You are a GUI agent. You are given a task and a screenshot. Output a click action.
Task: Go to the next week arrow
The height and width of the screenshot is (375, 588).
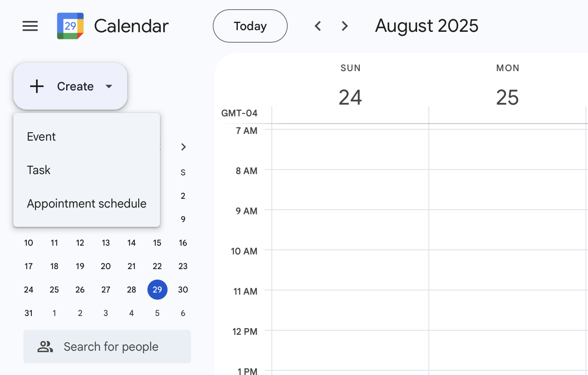pos(345,26)
